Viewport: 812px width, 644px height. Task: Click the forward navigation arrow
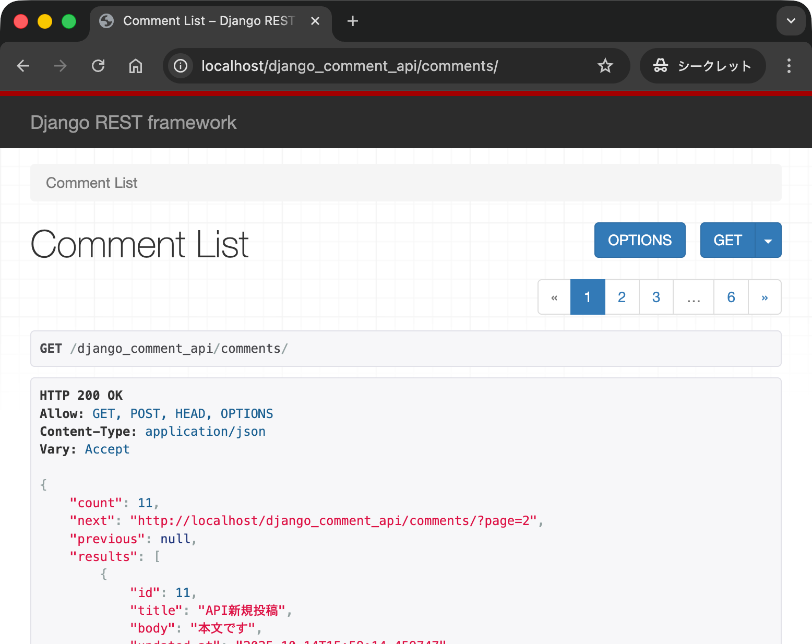pyautogui.click(x=61, y=66)
